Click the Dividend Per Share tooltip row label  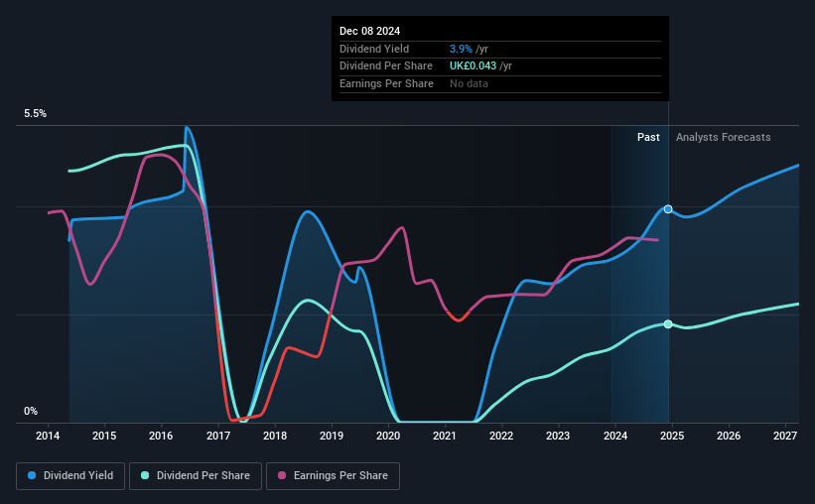pyautogui.click(x=386, y=66)
